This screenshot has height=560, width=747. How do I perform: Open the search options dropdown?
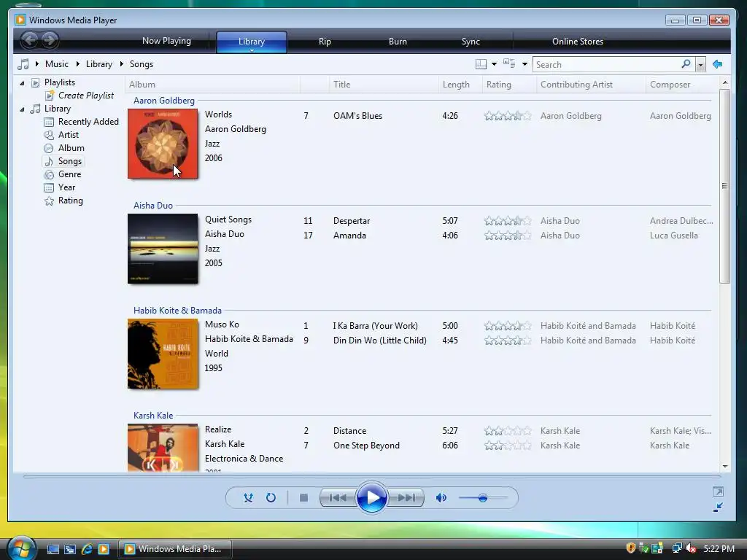tap(700, 64)
